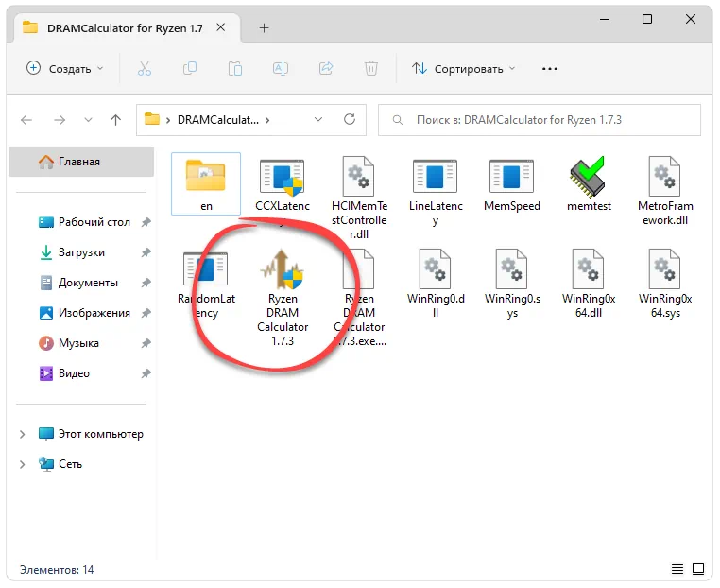
Task: Click pin icon next to Загрузки
Action: 146,252
